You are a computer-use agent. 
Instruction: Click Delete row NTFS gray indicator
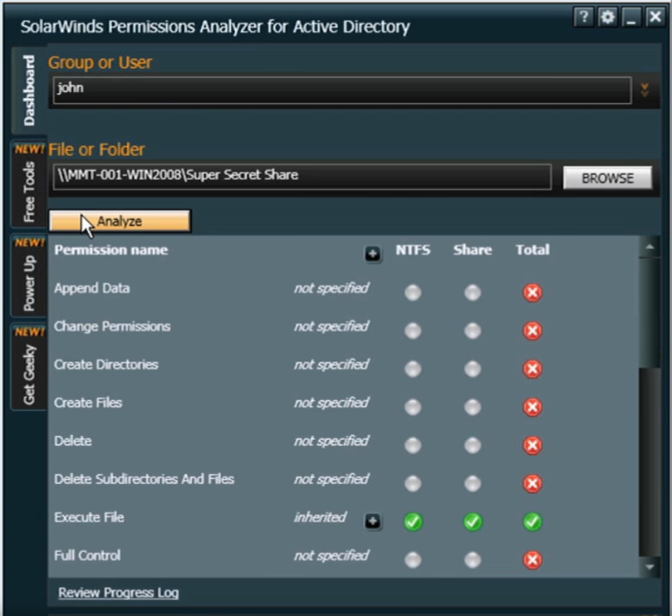[x=413, y=445]
